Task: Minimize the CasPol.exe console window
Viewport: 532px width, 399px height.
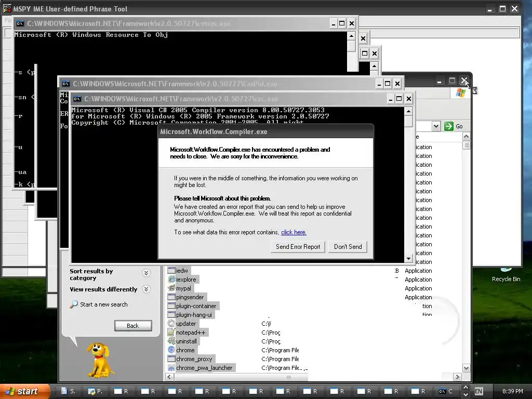Action: tap(379, 84)
